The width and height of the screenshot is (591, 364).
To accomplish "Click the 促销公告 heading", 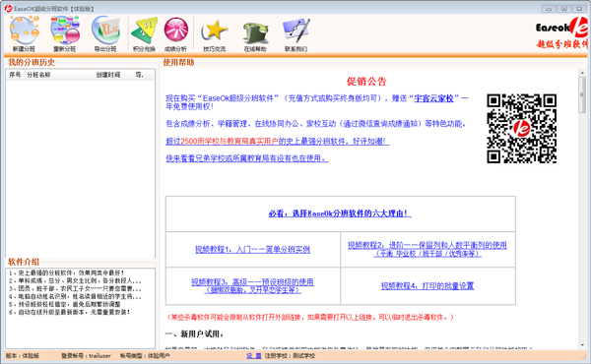I will click(x=366, y=82).
